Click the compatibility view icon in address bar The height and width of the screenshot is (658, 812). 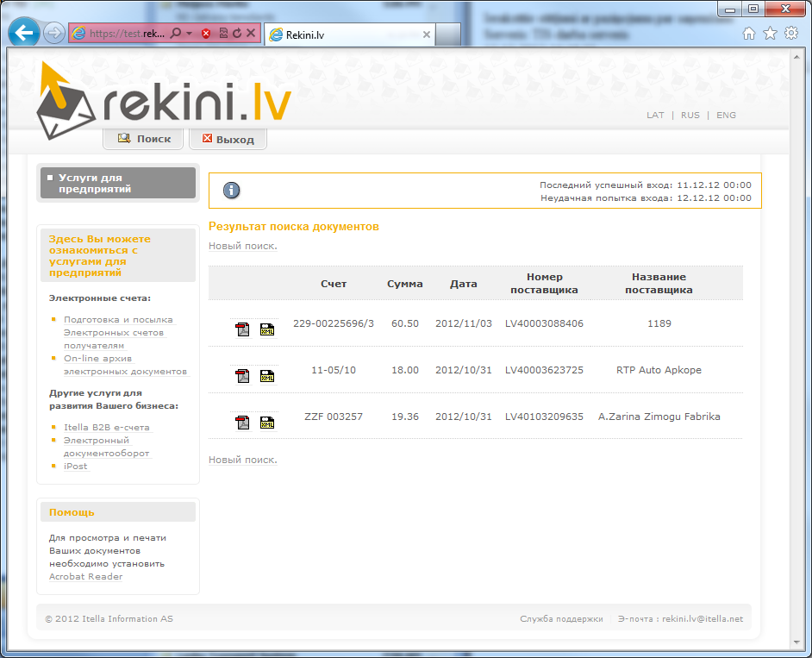223,33
